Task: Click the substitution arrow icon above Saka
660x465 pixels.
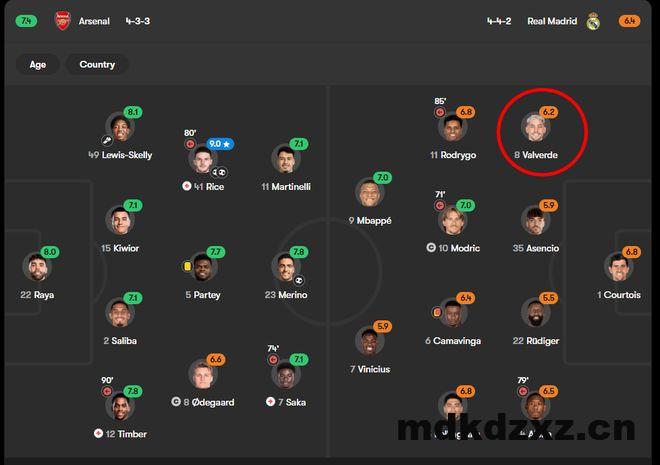Action: pos(273,359)
